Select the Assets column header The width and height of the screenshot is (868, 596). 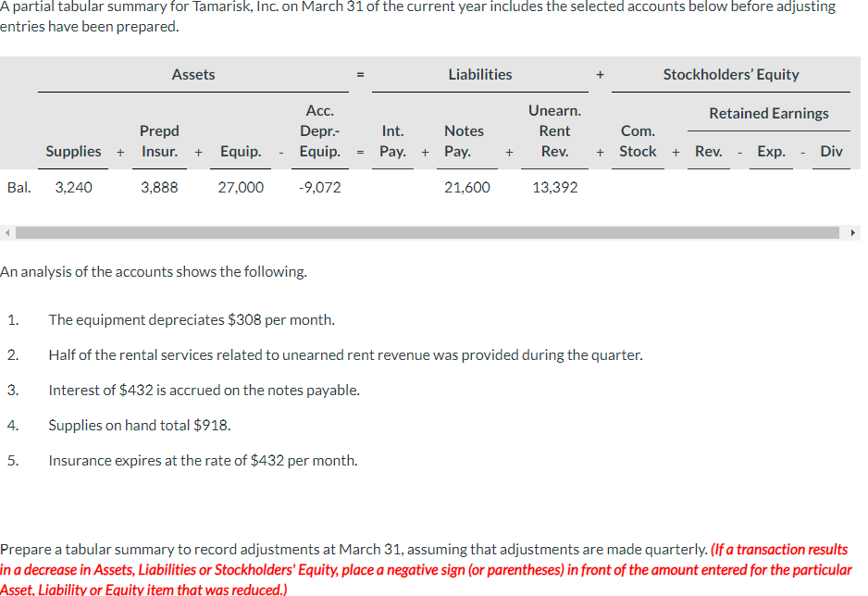(192, 74)
